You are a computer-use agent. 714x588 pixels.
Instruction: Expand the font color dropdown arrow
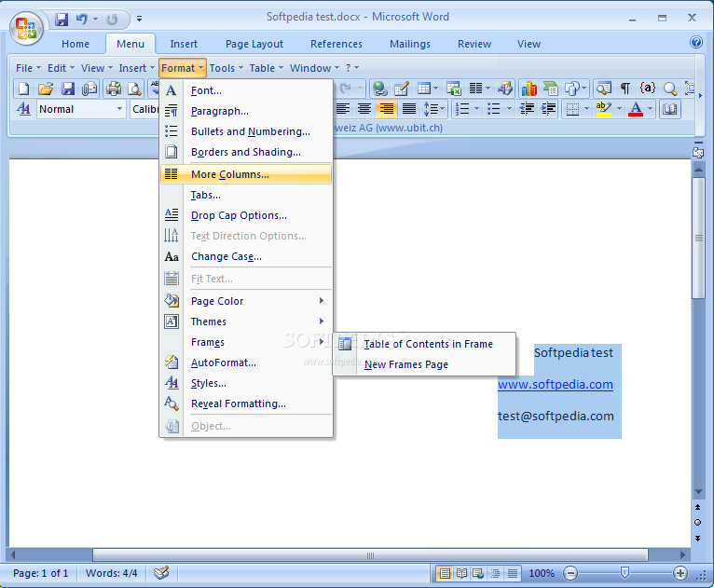coord(651,109)
